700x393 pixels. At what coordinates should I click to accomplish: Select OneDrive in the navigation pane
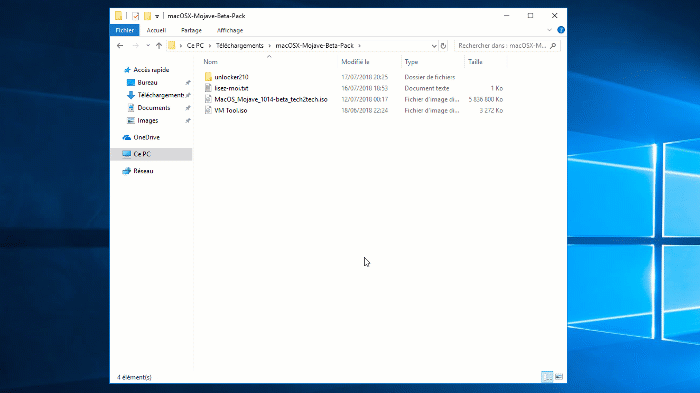pyautogui.click(x=146, y=138)
